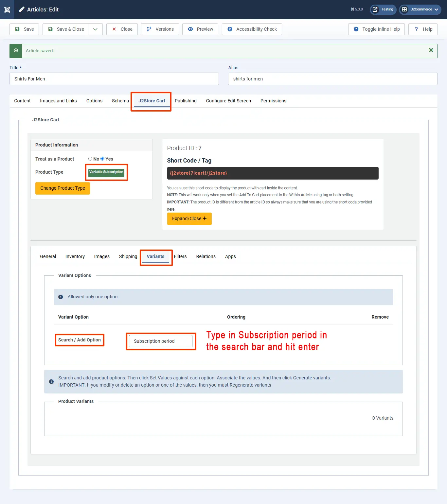The width and height of the screenshot is (447, 504).
Task: Expand the Save & Close dropdown arrow
Action: click(95, 29)
